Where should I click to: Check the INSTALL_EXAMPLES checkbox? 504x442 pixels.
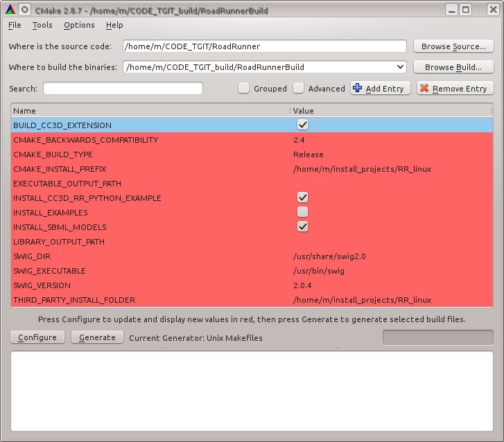tap(302, 212)
